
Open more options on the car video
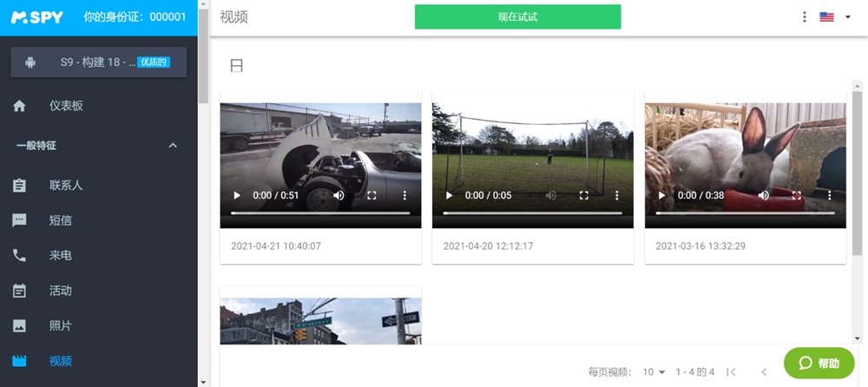404,195
